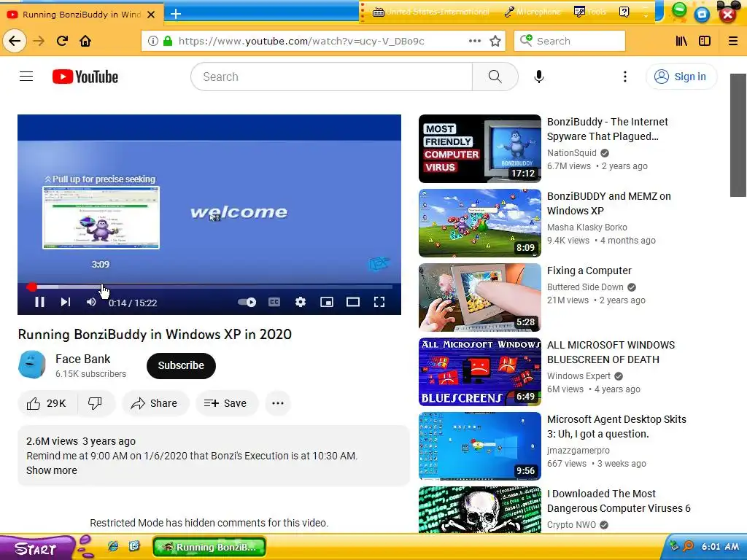Open BonziBuddy Internet Spyware video title
Screen dimensions: 747x560
tap(608, 129)
